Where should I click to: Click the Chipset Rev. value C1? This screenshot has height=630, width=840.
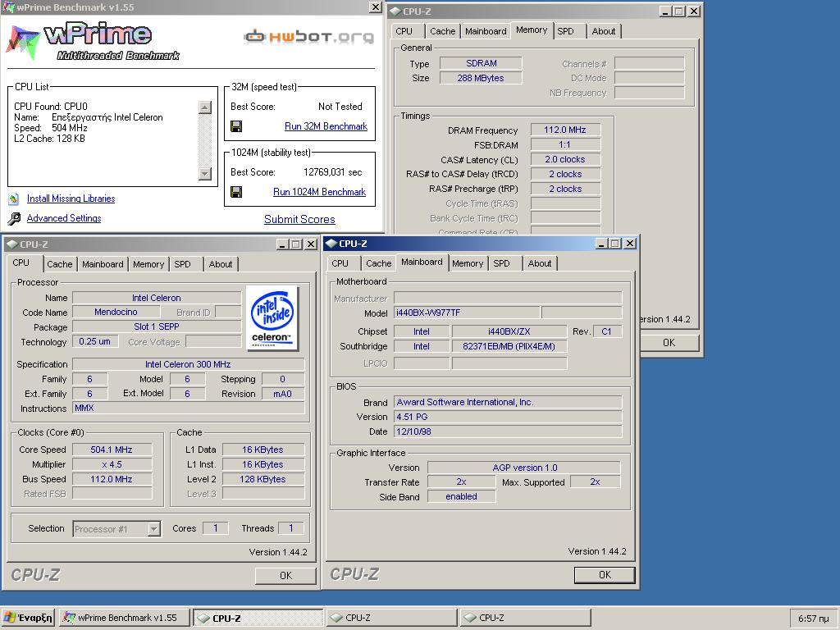[606, 331]
